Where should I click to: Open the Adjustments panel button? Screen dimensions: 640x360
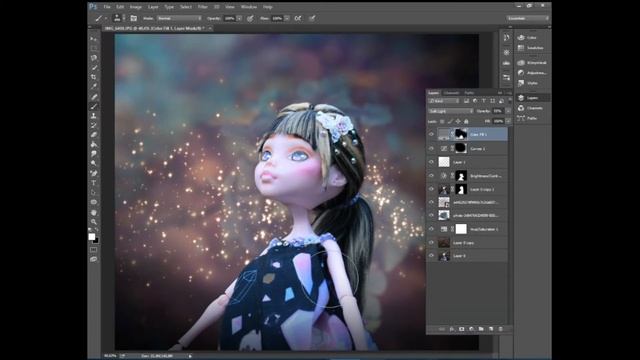pos(532,73)
